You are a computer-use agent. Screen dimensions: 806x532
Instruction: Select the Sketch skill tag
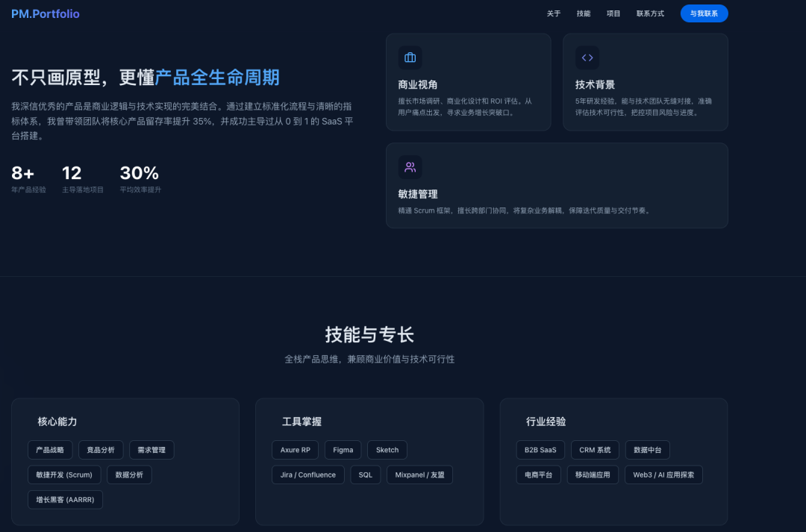coord(387,450)
